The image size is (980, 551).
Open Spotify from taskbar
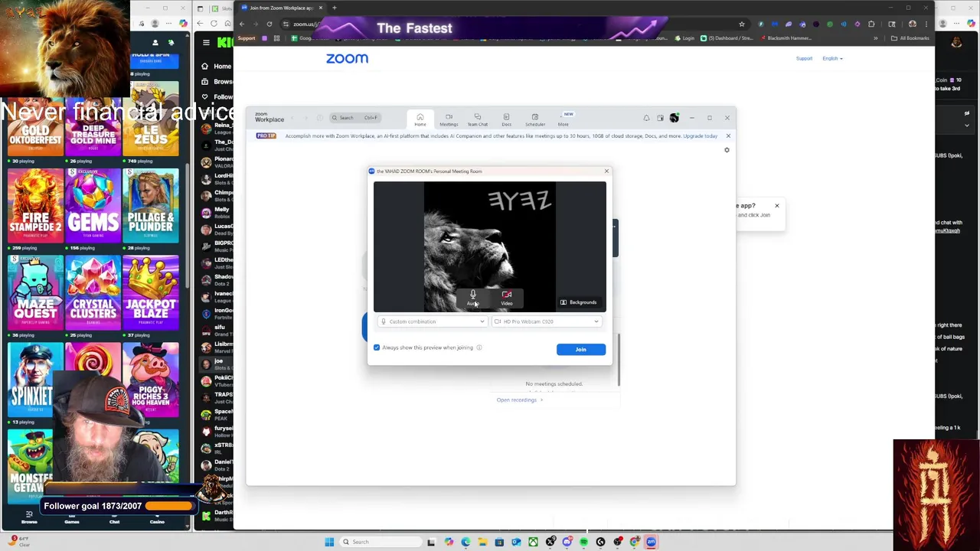click(x=583, y=542)
